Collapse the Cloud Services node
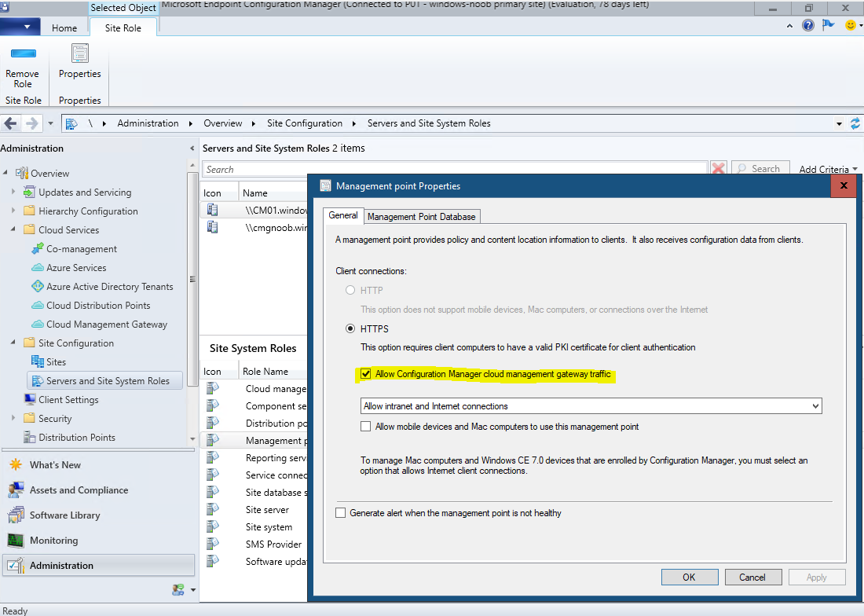This screenshot has height=616, width=864. (13, 229)
